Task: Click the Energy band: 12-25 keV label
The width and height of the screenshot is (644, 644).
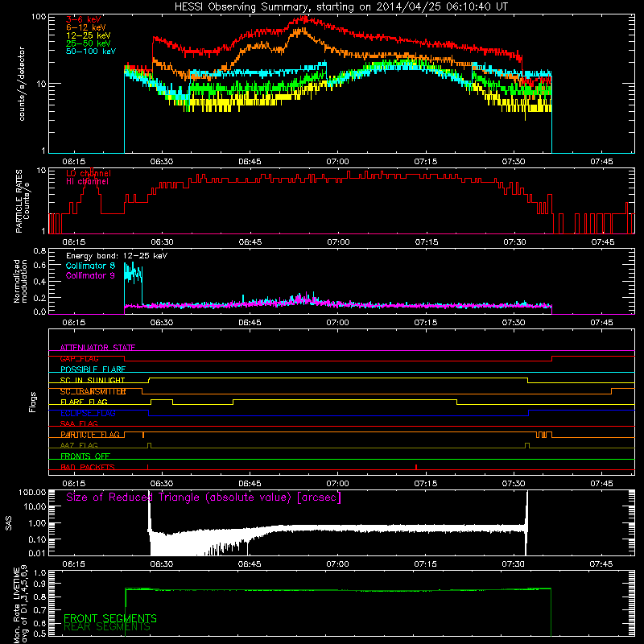Action: click(117, 256)
